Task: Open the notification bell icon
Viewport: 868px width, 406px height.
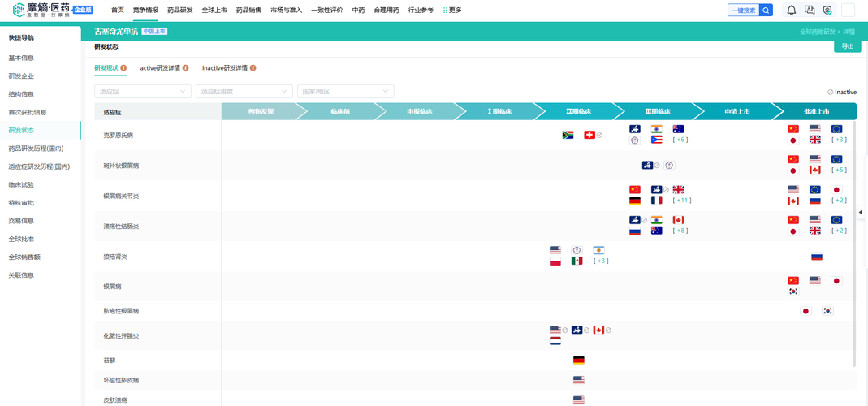Action: [792, 10]
